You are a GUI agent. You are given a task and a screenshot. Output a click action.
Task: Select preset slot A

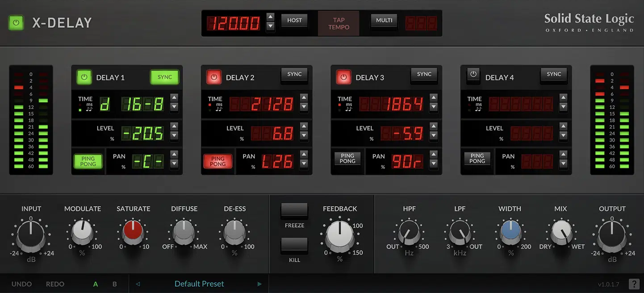pos(96,284)
